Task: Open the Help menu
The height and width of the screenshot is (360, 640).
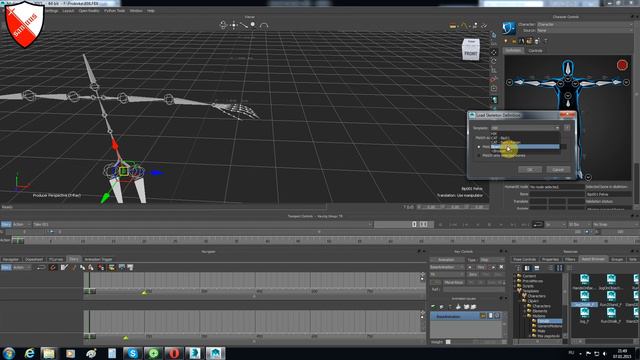Action: click(151, 11)
